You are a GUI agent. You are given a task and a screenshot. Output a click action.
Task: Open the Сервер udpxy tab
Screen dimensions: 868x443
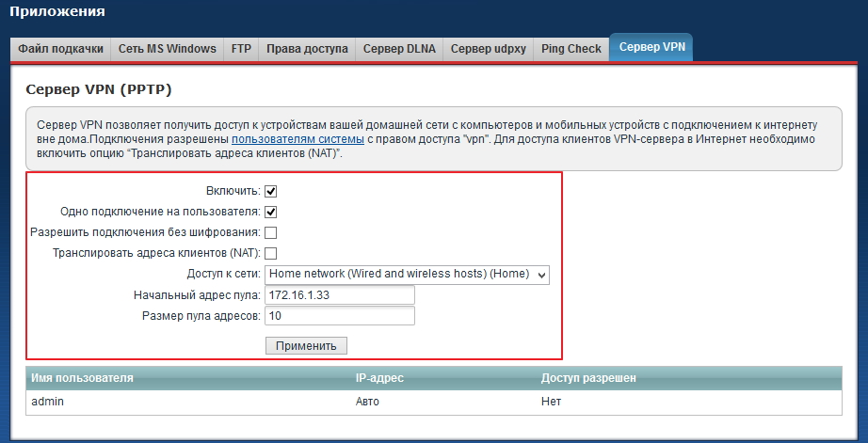click(x=488, y=49)
